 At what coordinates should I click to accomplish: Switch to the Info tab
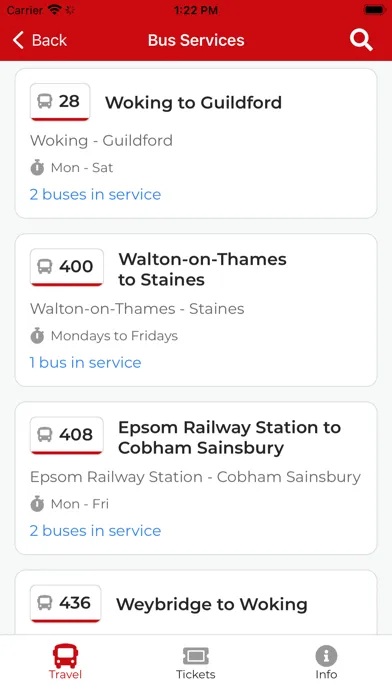click(x=326, y=663)
